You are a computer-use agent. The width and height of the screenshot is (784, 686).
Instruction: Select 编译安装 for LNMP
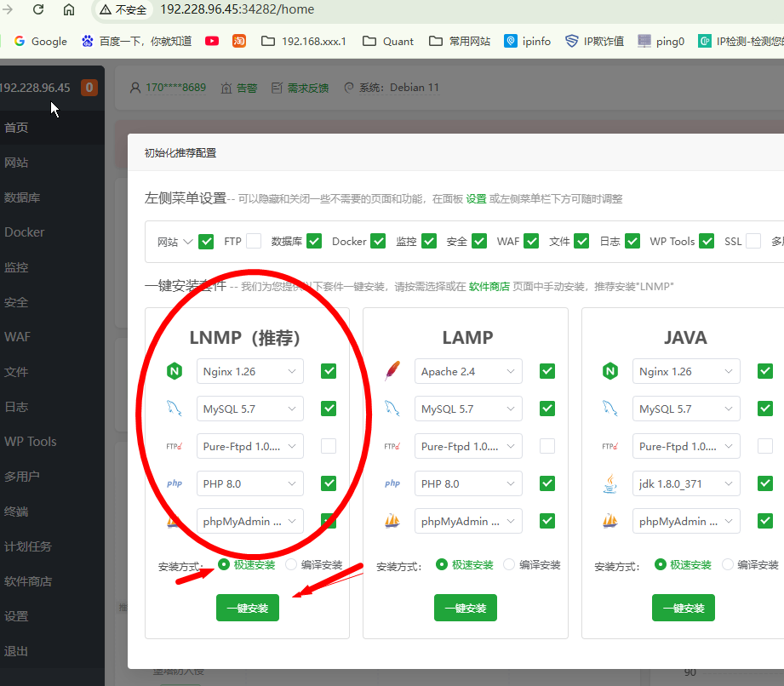point(314,565)
